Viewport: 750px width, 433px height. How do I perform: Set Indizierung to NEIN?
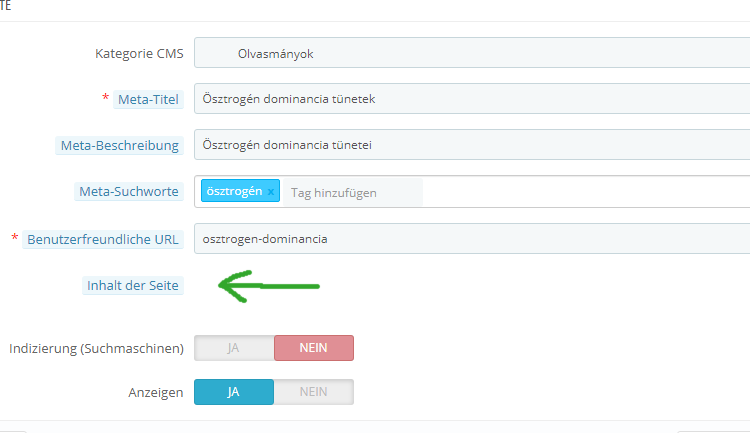point(313,348)
